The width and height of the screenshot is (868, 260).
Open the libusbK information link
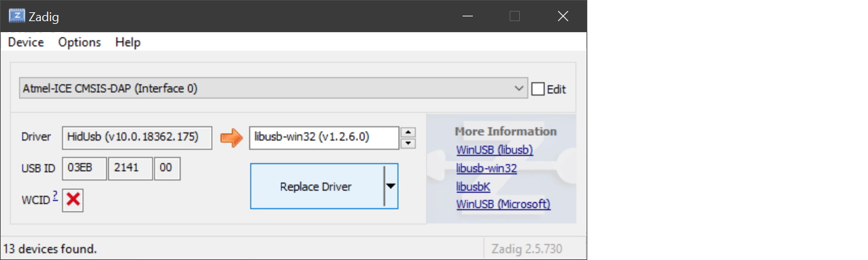pos(474,186)
